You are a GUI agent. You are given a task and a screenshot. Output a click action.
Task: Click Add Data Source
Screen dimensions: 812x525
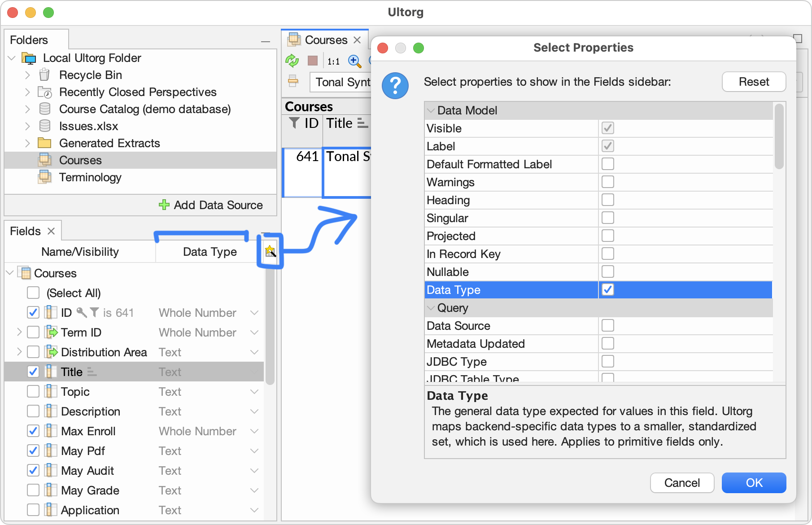click(x=212, y=205)
